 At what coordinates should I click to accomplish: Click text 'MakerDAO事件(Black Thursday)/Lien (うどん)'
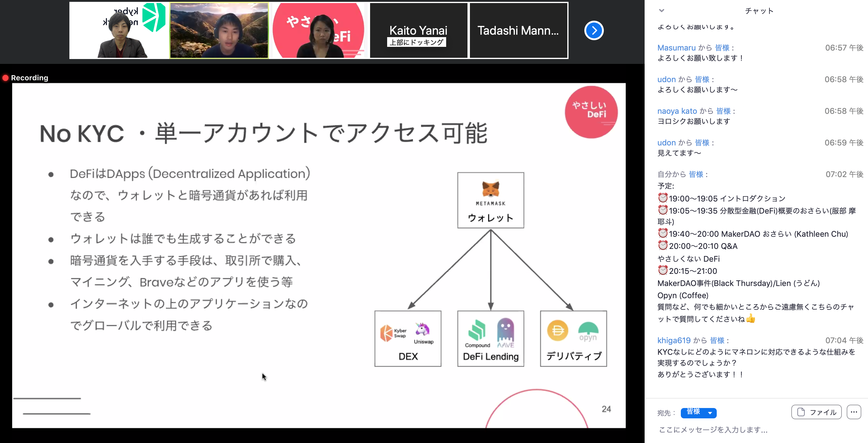pyautogui.click(x=738, y=283)
